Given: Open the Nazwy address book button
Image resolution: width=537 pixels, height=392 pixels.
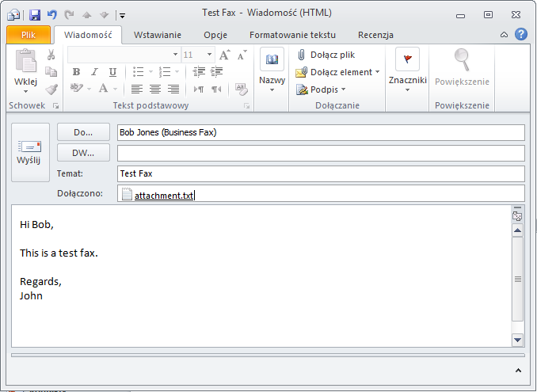Looking at the screenshot, I should pos(272,70).
